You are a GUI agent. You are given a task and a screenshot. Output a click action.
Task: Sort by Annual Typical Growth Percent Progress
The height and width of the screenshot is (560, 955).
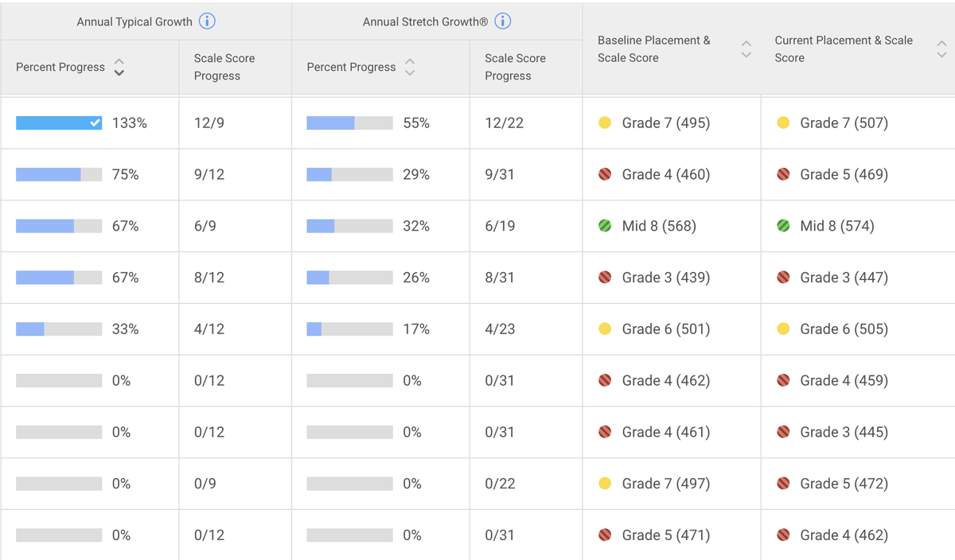click(x=119, y=67)
